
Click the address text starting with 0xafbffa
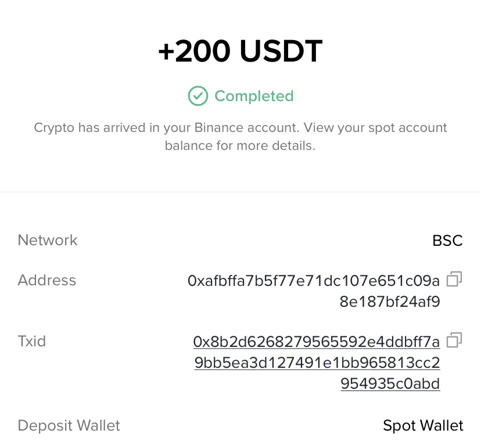click(x=314, y=281)
